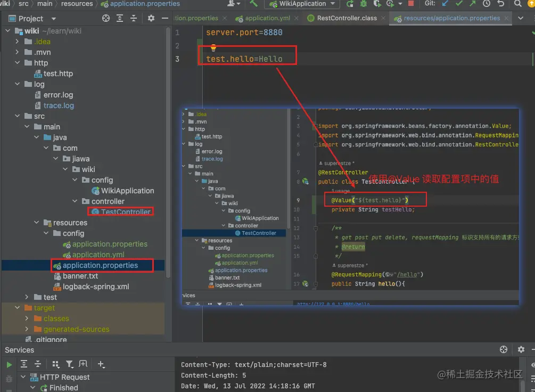Expand the .mvn folder
This screenshot has width=535, height=392.
18,52
